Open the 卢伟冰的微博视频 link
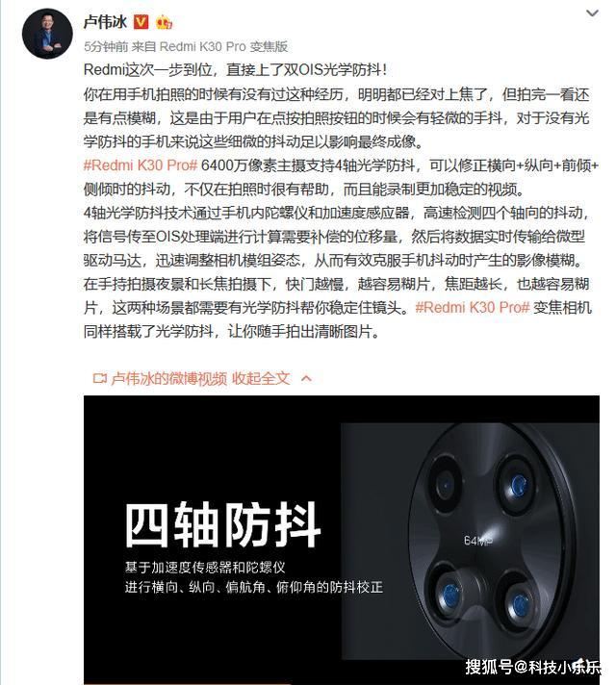 [x=169, y=378]
